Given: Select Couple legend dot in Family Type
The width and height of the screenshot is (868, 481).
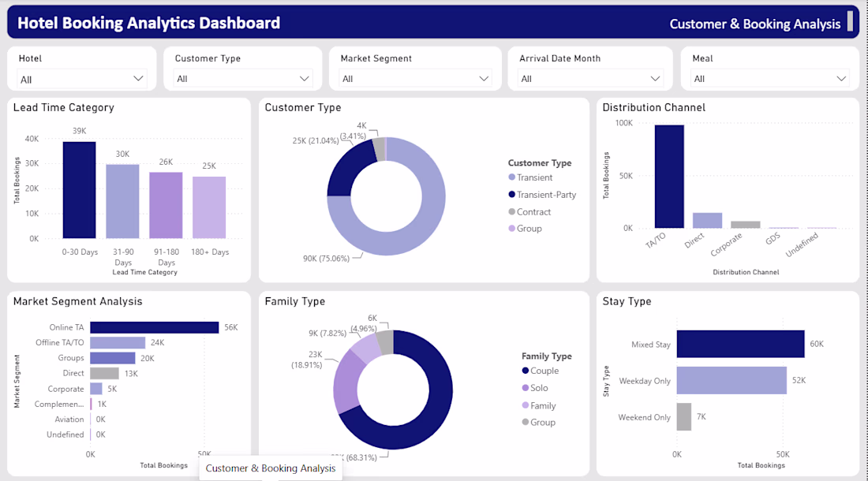Looking at the screenshot, I should point(526,371).
